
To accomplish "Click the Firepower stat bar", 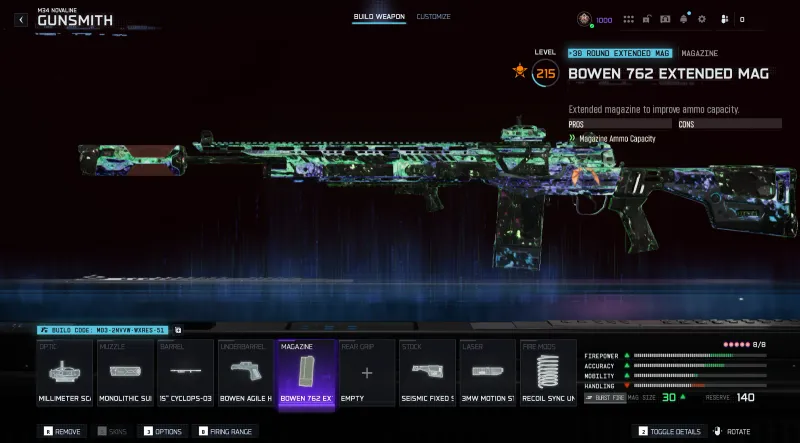I will click(699, 356).
